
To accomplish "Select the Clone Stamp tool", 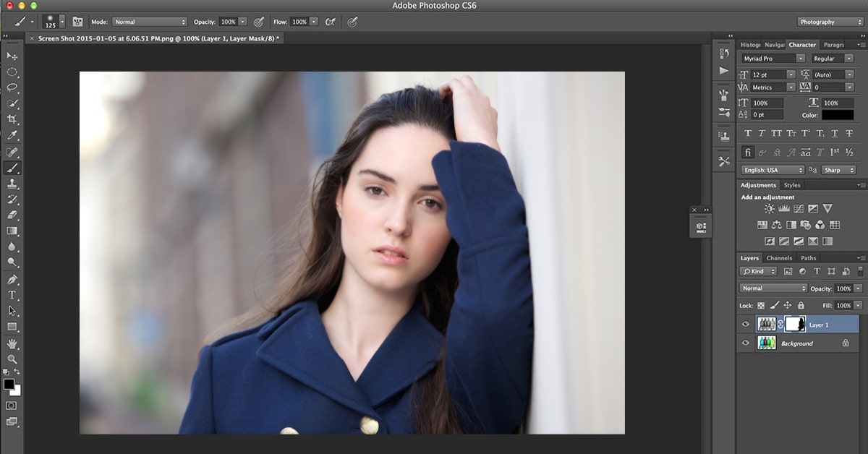I will [12, 184].
